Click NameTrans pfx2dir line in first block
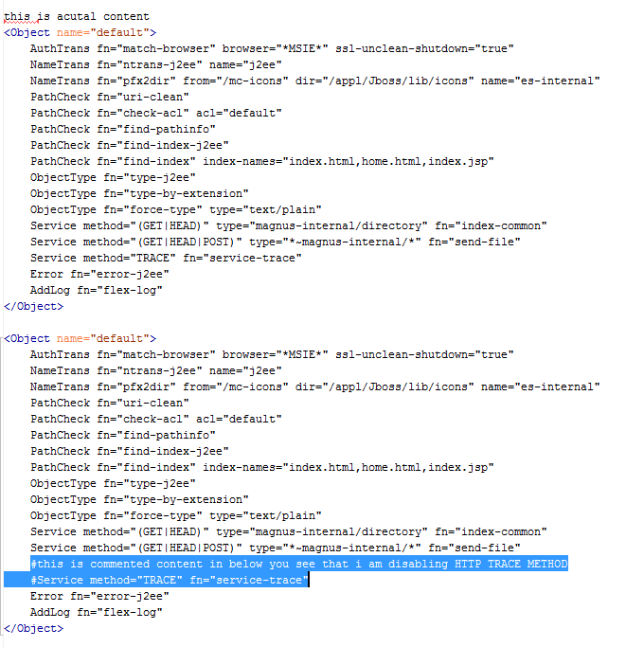The width and height of the screenshot is (644, 647). click(x=315, y=81)
